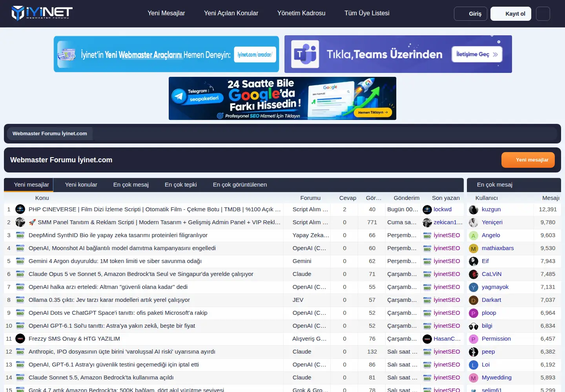Click the empty square button beside Kayıt ol

tap(543, 14)
